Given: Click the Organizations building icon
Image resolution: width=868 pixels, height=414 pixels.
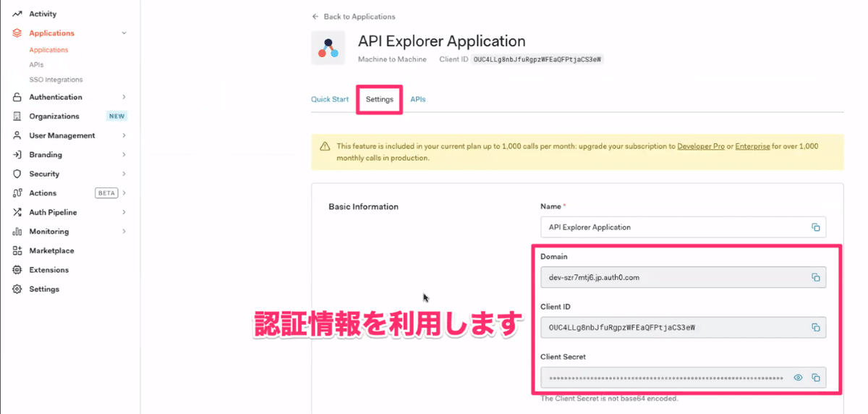Looking at the screenshot, I should point(17,117).
